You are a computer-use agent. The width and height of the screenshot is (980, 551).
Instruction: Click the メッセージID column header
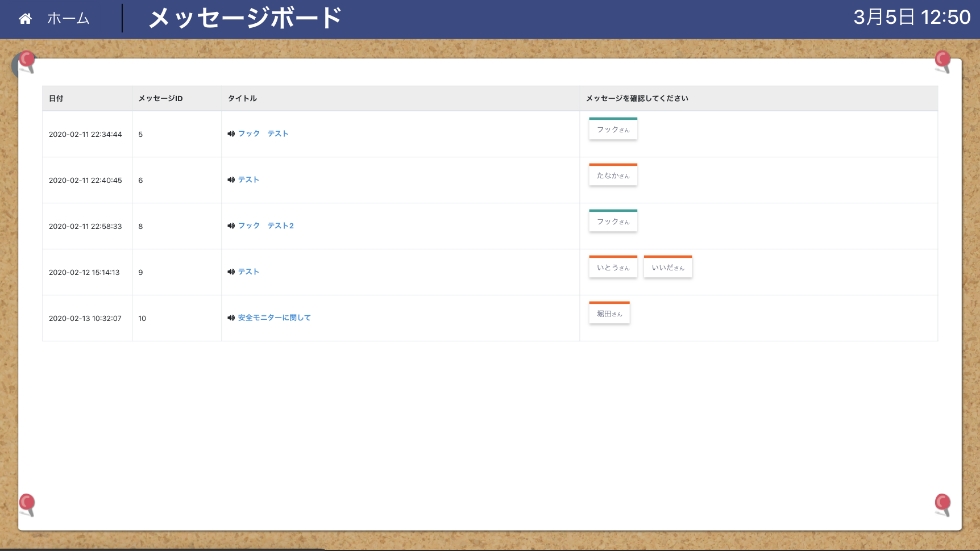pos(160,98)
